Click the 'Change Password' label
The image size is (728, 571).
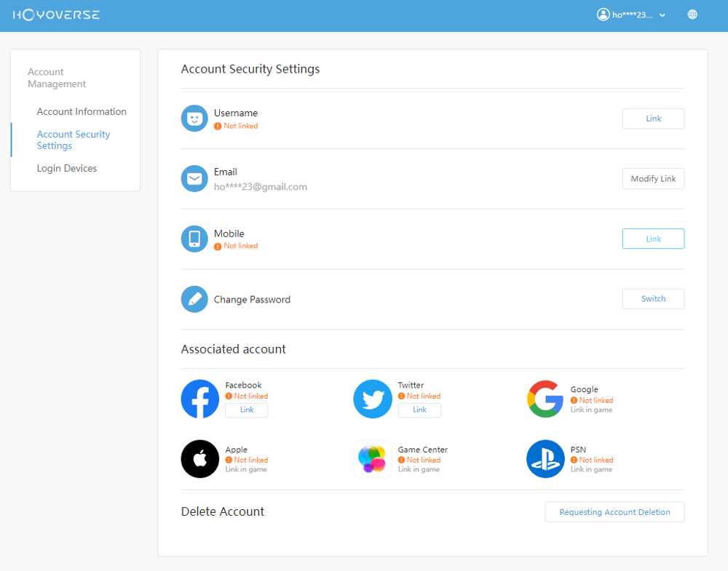tap(252, 299)
